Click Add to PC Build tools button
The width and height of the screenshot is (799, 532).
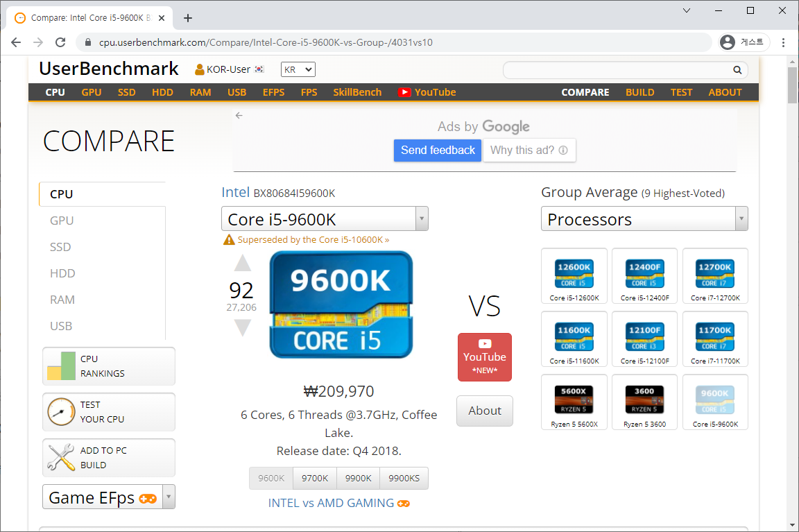(x=108, y=458)
